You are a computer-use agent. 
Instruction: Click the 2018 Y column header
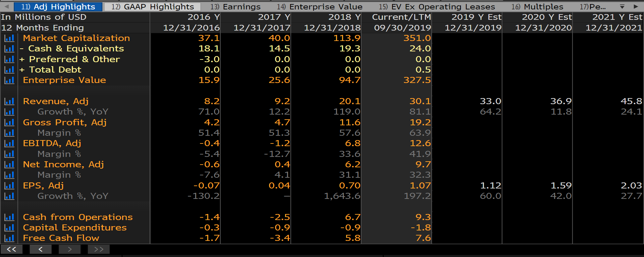(344, 17)
